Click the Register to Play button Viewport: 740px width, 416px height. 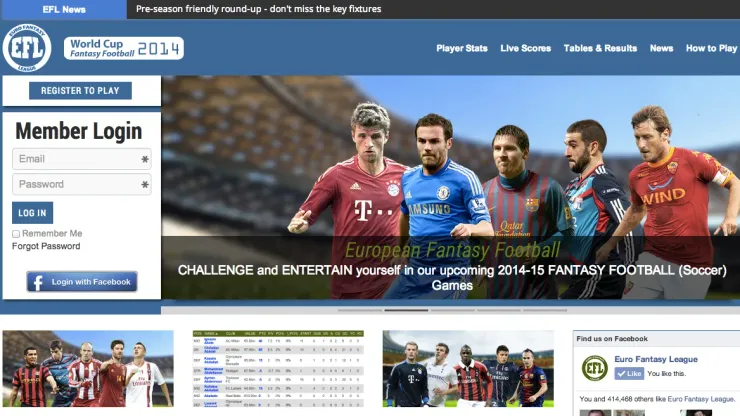click(80, 91)
